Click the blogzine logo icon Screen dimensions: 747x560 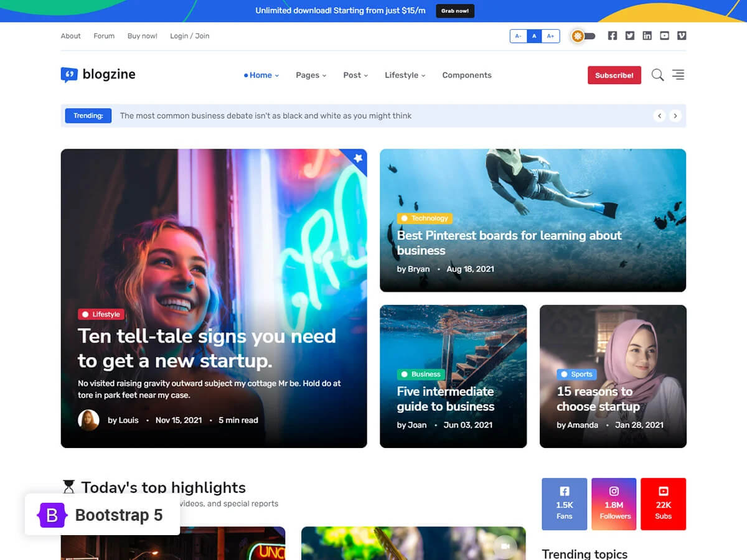[68, 74]
